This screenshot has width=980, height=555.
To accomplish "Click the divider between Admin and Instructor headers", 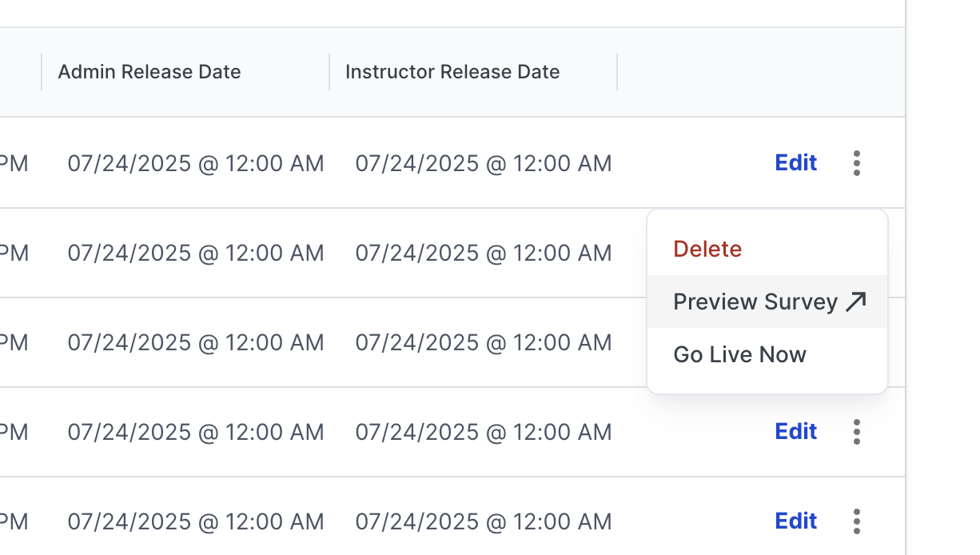I will tap(329, 72).
